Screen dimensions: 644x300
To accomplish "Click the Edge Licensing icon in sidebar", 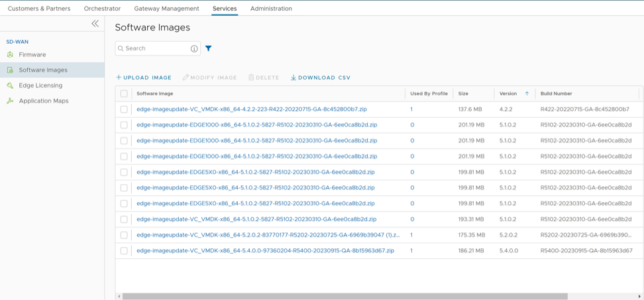I will (x=10, y=85).
